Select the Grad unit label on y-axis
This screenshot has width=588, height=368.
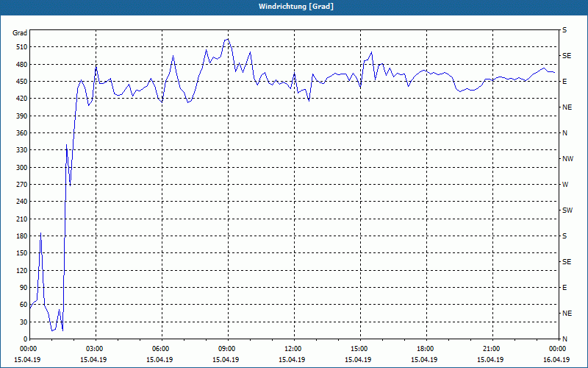coord(20,33)
